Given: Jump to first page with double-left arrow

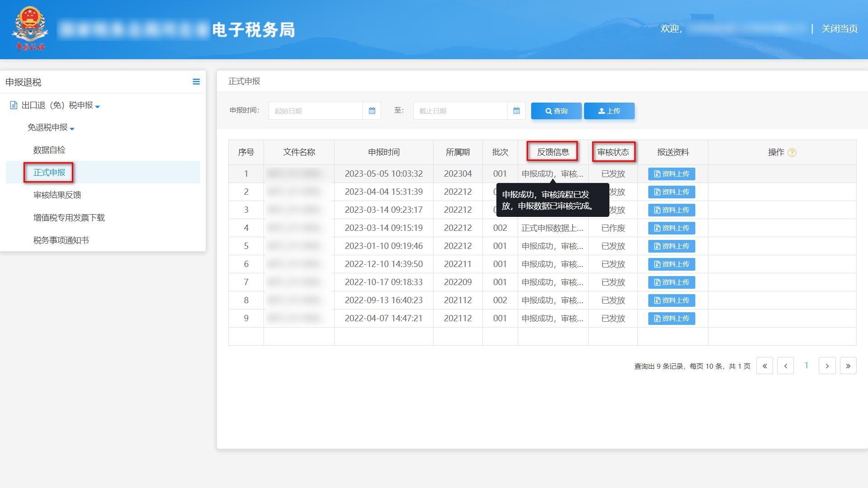Looking at the screenshot, I should coord(764,366).
